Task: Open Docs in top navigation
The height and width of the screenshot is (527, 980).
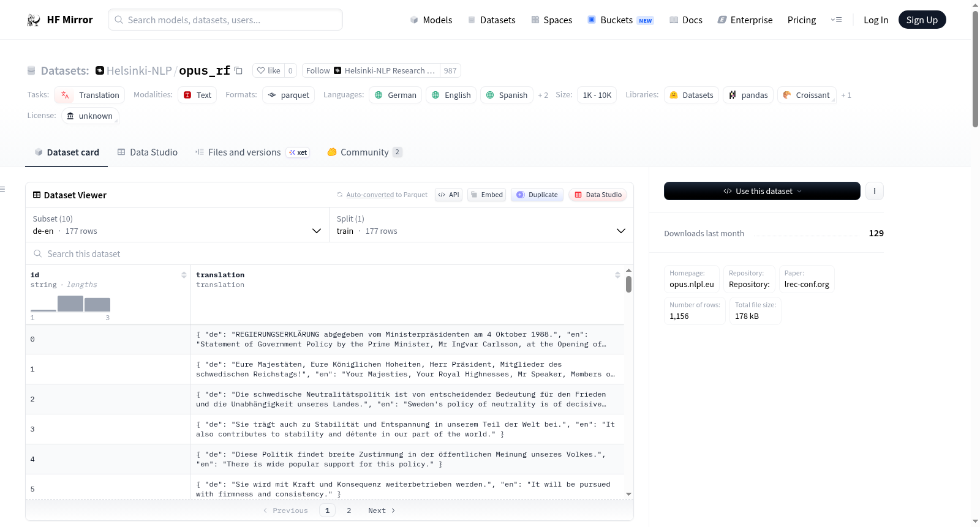Action: (686, 20)
